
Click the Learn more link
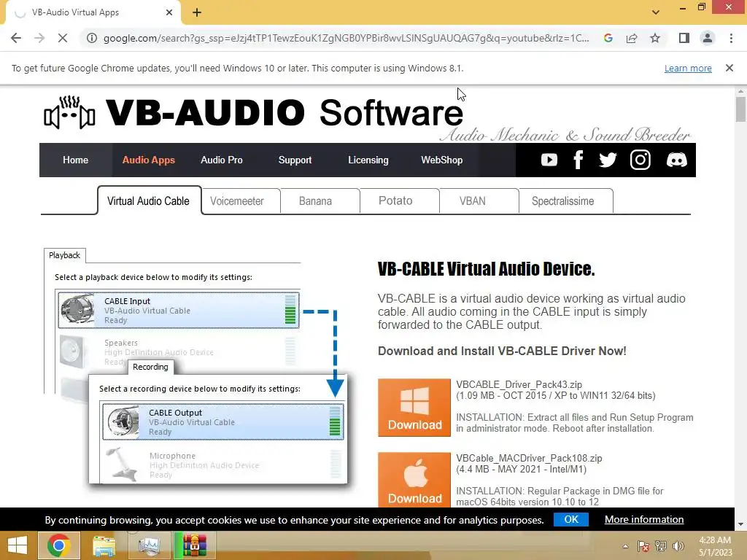point(688,68)
